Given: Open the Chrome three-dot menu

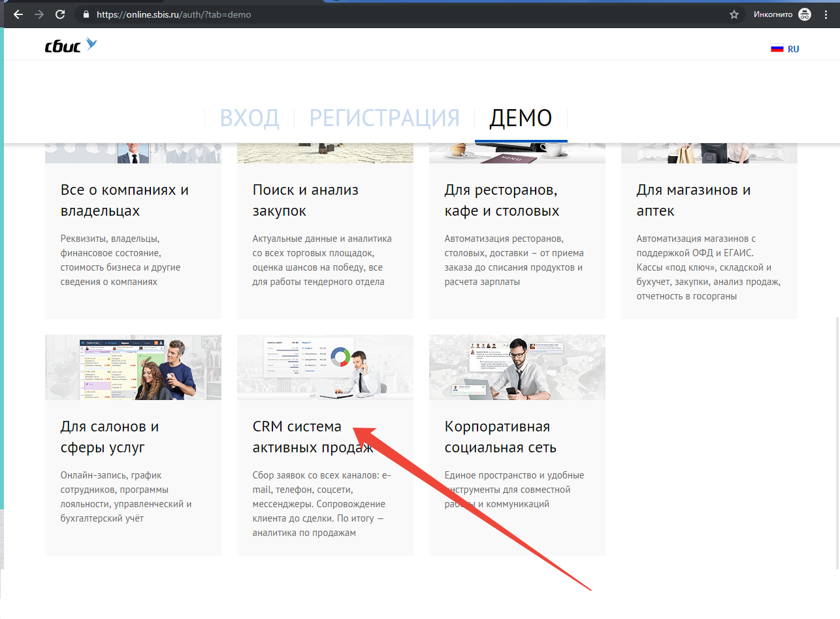Looking at the screenshot, I should pyautogui.click(x=826, y=14).
